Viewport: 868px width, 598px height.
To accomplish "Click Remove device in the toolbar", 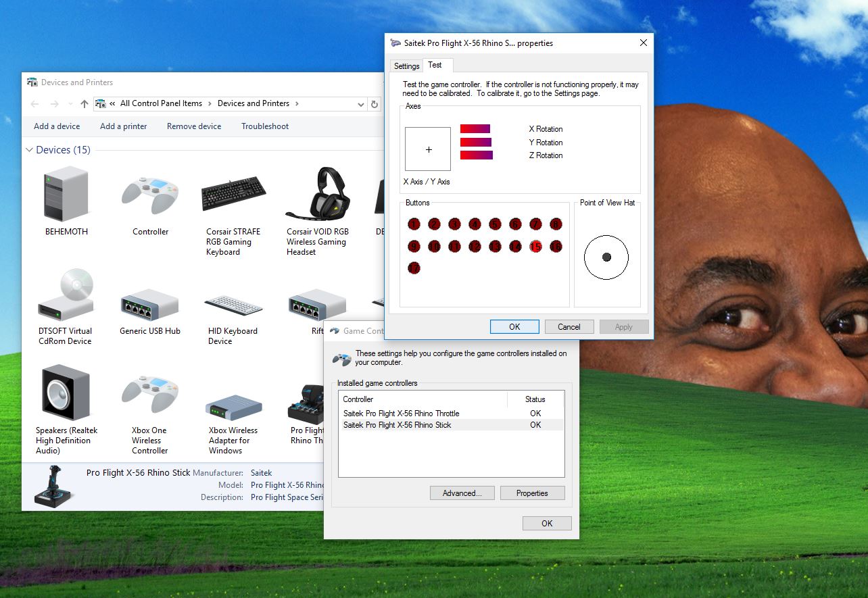I will 194,126.
